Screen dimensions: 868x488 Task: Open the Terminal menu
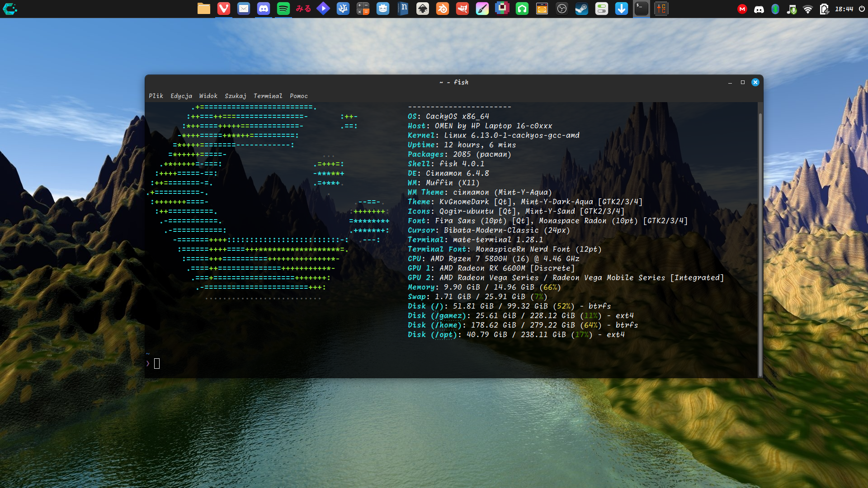(268, 96)
